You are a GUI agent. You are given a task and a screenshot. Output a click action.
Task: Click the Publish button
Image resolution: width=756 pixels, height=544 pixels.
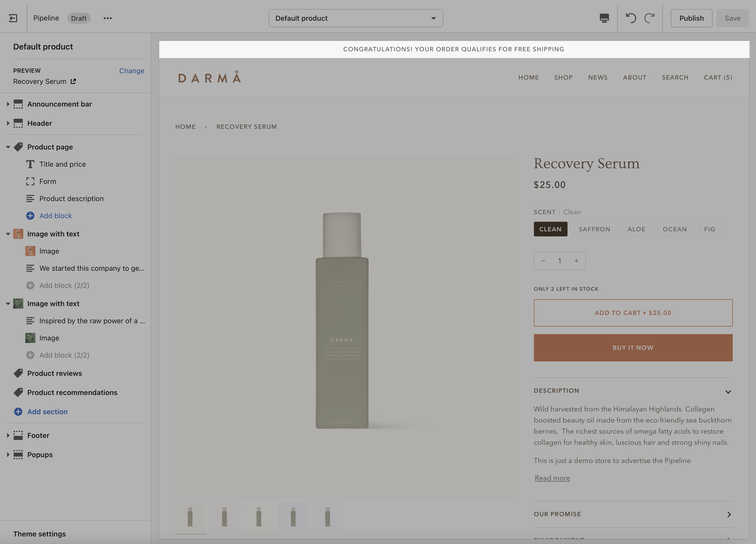tap(691, 18)
